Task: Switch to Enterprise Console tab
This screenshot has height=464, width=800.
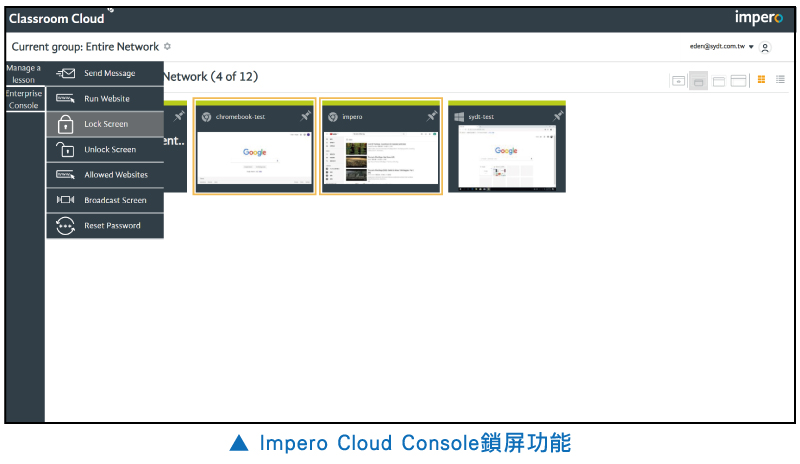Action: click(23, 99)
